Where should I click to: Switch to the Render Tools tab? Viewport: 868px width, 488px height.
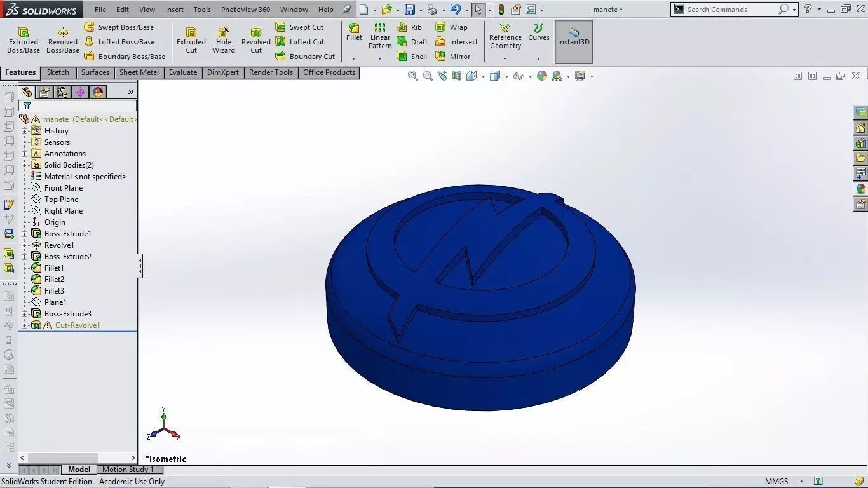coord(271,72)
